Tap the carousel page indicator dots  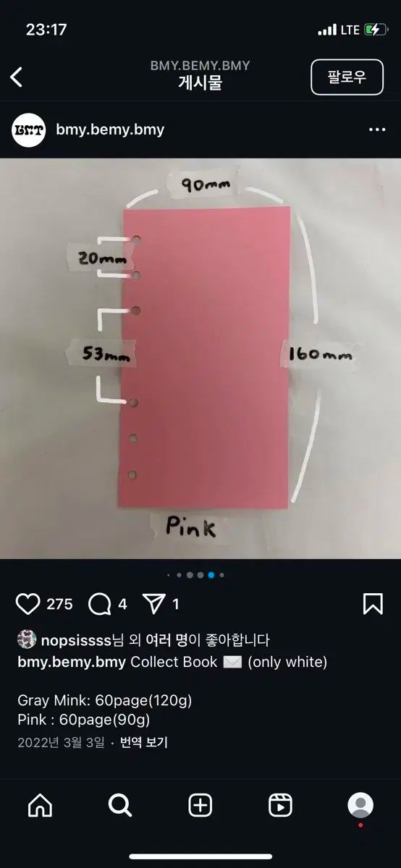[195, 575]
